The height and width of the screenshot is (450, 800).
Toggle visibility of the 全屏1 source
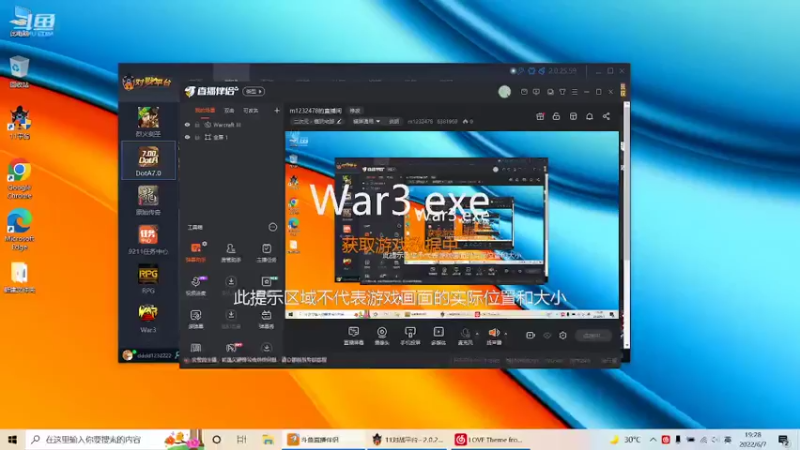coord(187,137)
